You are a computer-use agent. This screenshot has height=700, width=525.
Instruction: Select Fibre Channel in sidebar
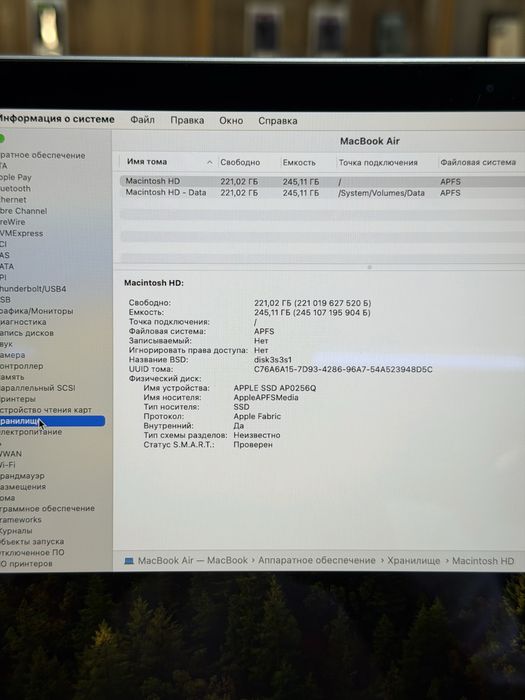[x=23, y=211]
